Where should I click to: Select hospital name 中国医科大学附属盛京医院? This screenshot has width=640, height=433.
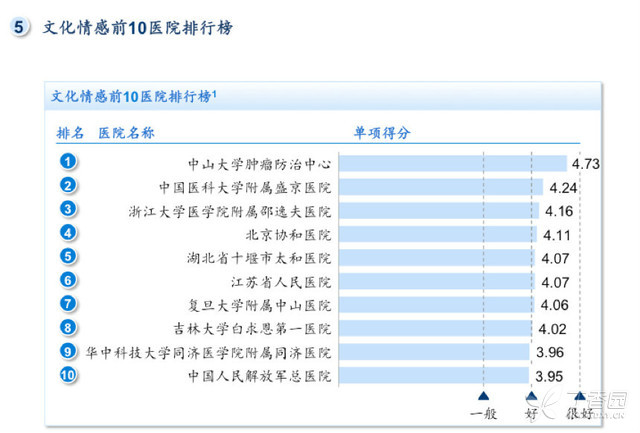[x=245, y=188]
